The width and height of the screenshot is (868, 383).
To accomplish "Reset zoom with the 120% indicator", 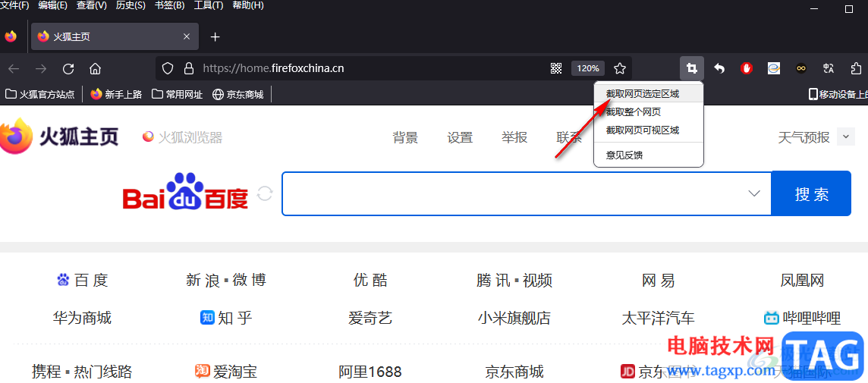I will 588,68.
